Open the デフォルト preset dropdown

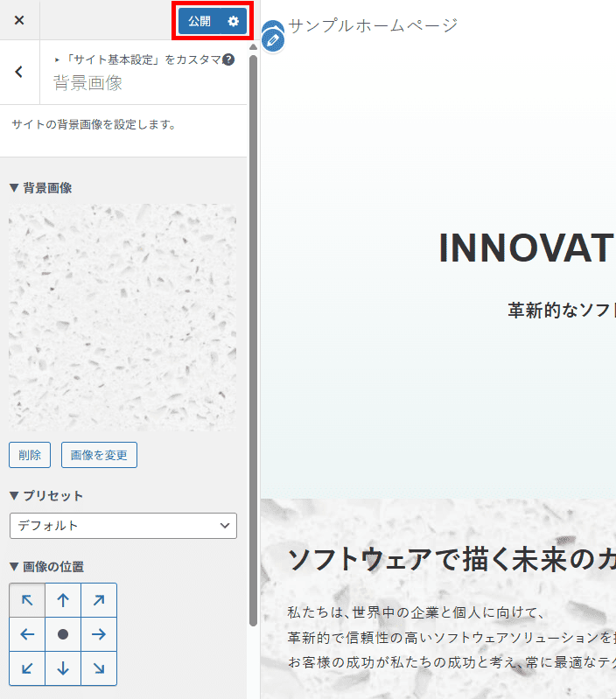pos(123,526)
